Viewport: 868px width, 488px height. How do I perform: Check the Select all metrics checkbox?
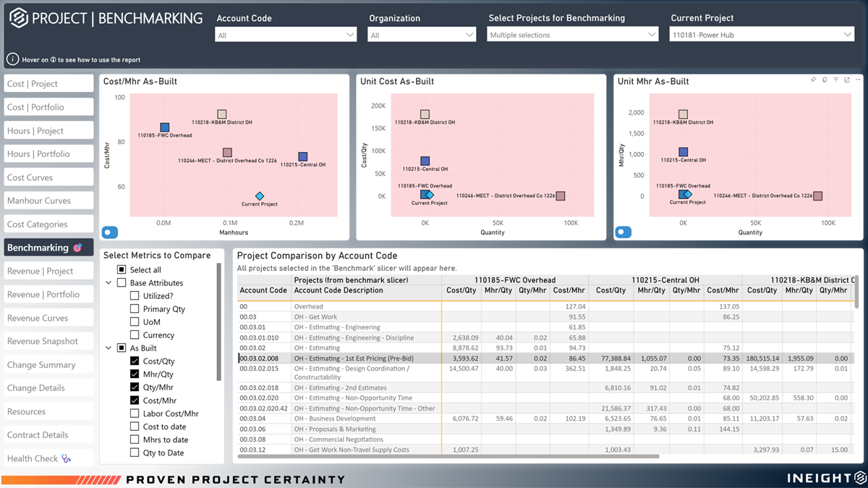(x=122, y=269)
